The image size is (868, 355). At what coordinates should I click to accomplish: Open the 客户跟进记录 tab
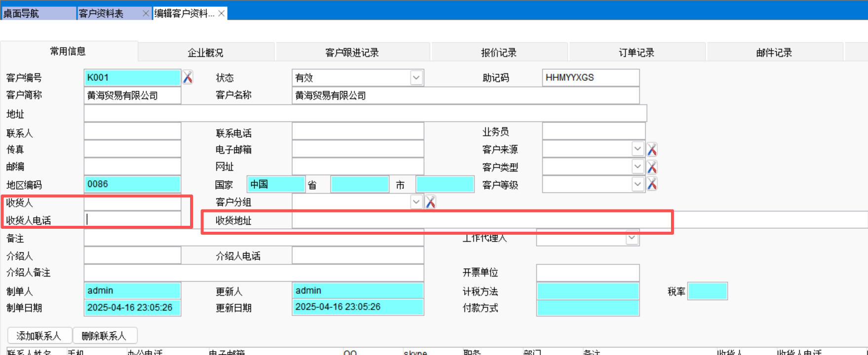(x=352, y=53)
